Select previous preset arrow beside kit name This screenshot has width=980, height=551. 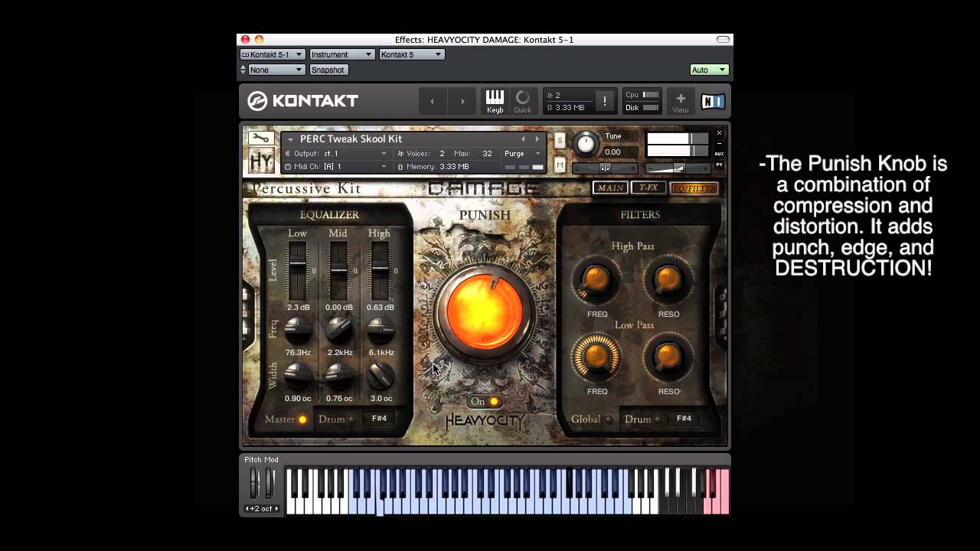tap(523, 139)
